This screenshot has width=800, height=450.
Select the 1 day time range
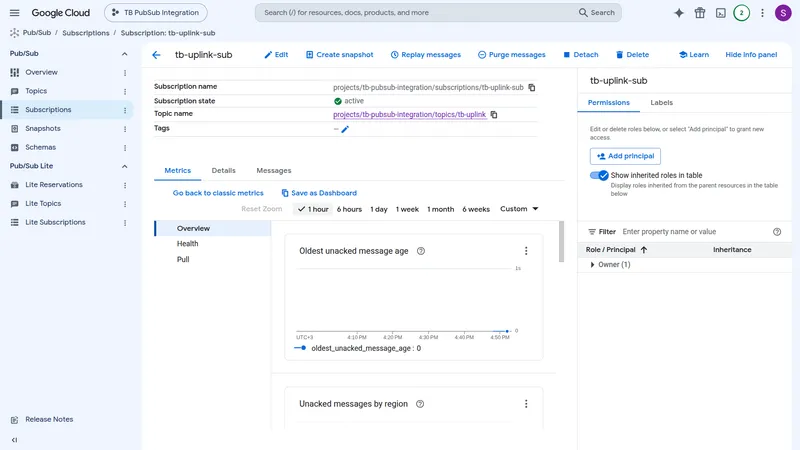379,209
